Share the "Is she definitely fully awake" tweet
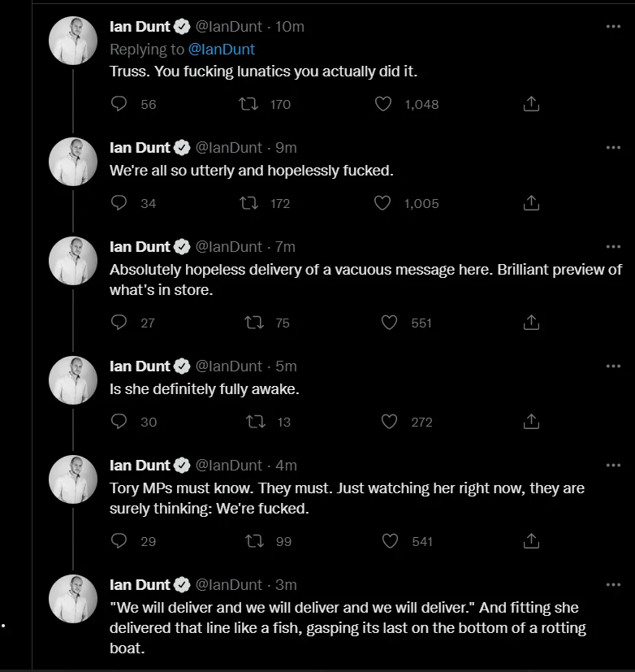 pos(531,421)
